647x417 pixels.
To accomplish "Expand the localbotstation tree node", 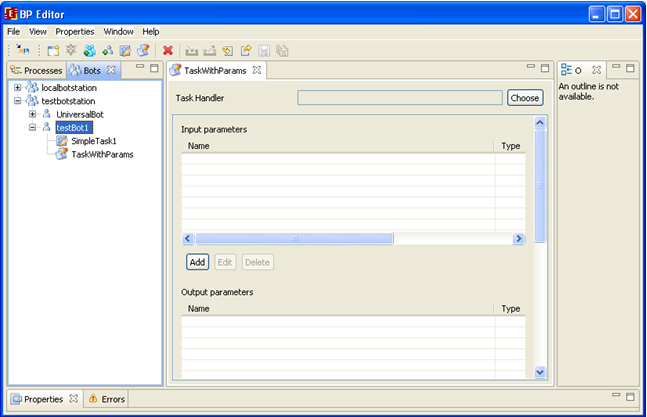I will pos(18,88).
